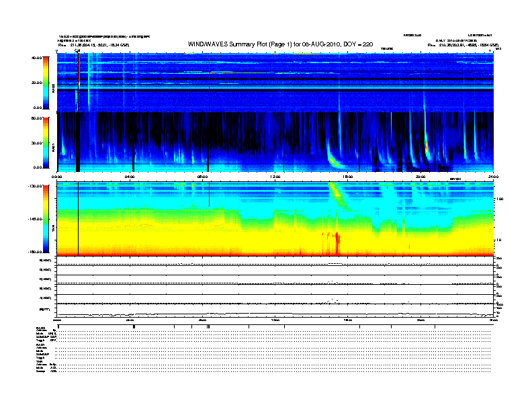532x411 pixels.
Task: Select the 16:00 label under the RAD1 spectrogram
Action: 348,177
